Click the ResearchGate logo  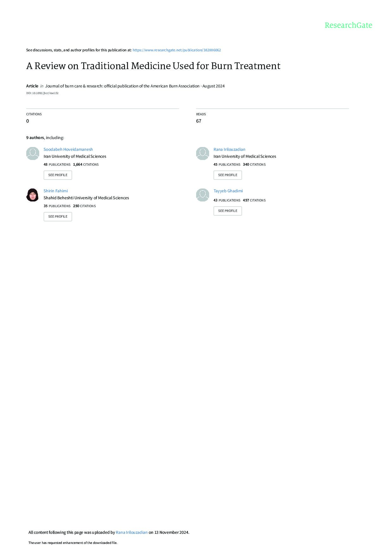348,25
